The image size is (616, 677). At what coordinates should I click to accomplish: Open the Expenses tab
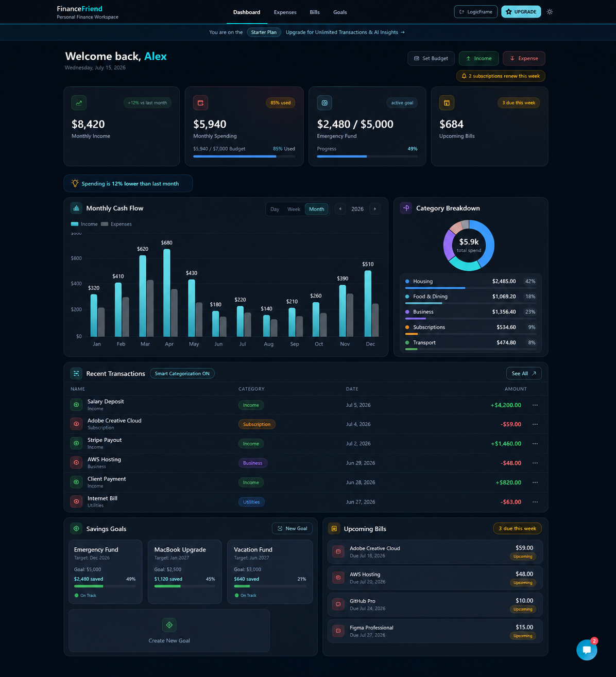pyautogui.click(x=285, y=12)
